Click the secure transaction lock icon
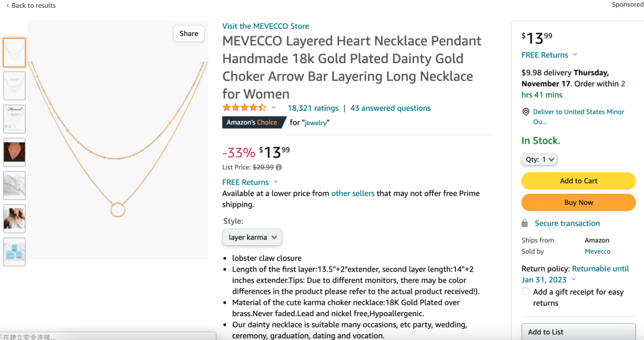Screen dimensions: 644x340 click(525, 223)
